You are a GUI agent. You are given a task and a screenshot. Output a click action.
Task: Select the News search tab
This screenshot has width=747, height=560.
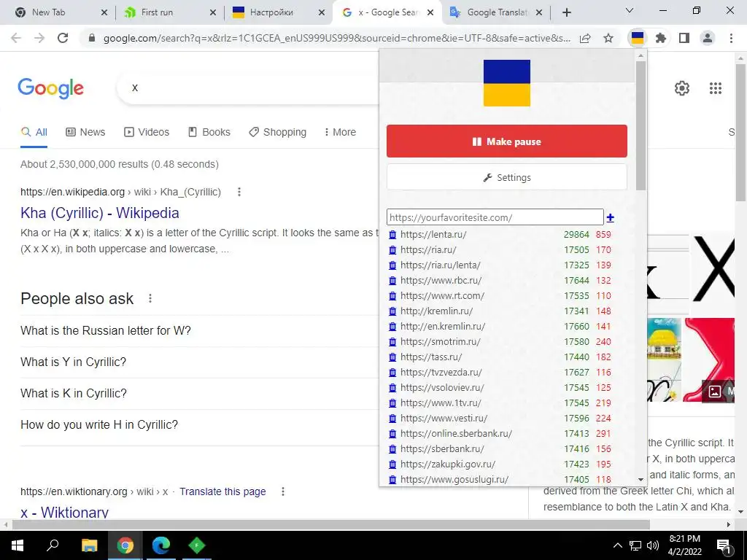(85, 133)
